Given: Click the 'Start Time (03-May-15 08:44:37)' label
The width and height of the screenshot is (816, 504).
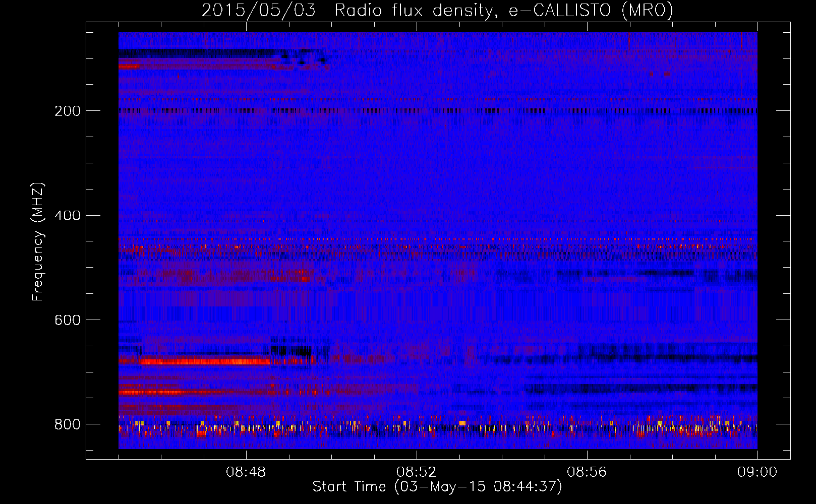Looking at the screenshot, I should (x=437, y=487).
